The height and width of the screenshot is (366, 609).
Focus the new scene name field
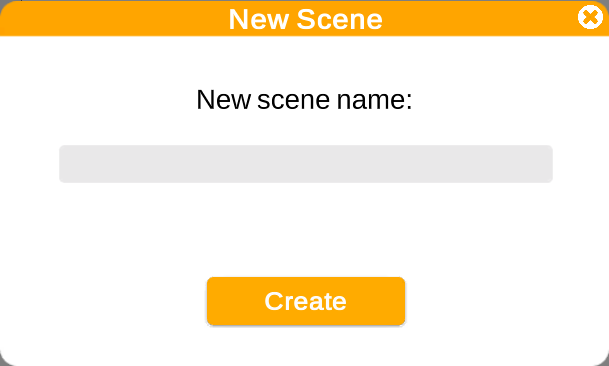click(306, 164)
